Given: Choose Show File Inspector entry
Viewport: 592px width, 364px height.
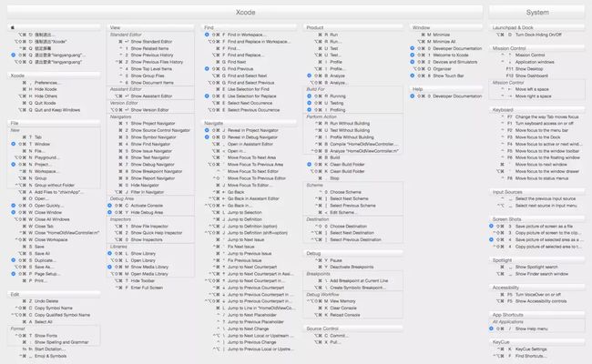Looking at the screenshot, I should (x=149, y=227).
